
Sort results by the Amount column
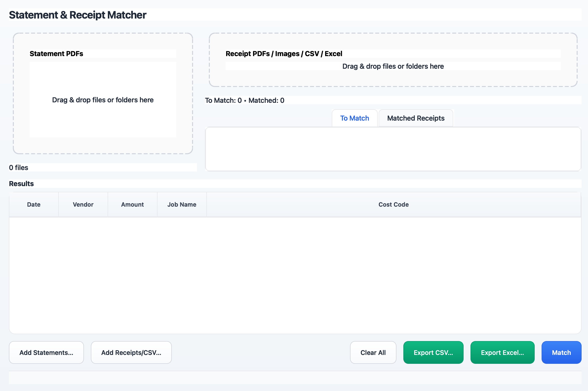click(x=132, y=204)
